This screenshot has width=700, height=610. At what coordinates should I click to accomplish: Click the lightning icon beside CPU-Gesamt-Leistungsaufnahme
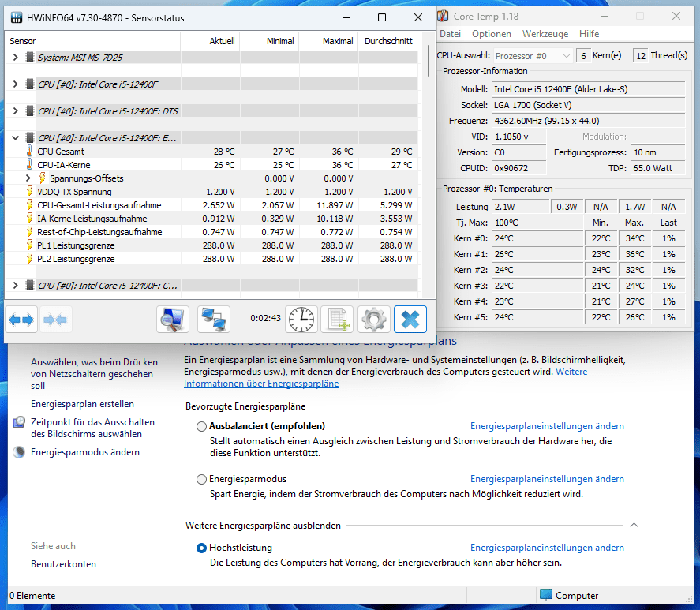click(x=29, y=205)
